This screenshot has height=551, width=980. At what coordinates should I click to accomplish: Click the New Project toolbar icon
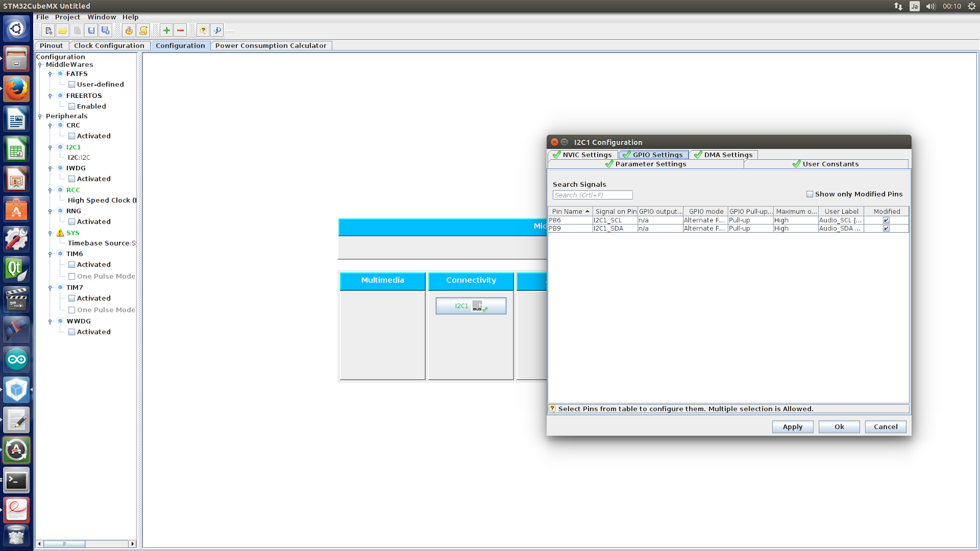pyautogui.click(x=48, y=31)
